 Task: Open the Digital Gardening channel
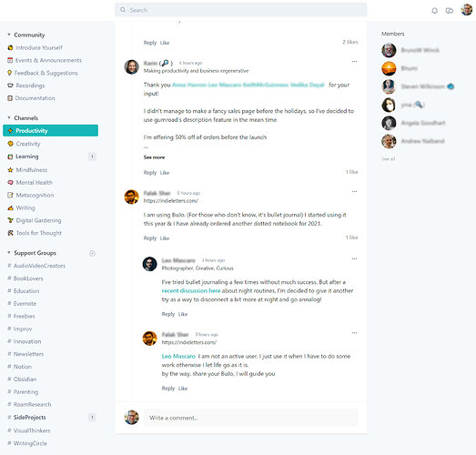click(38, 220)
